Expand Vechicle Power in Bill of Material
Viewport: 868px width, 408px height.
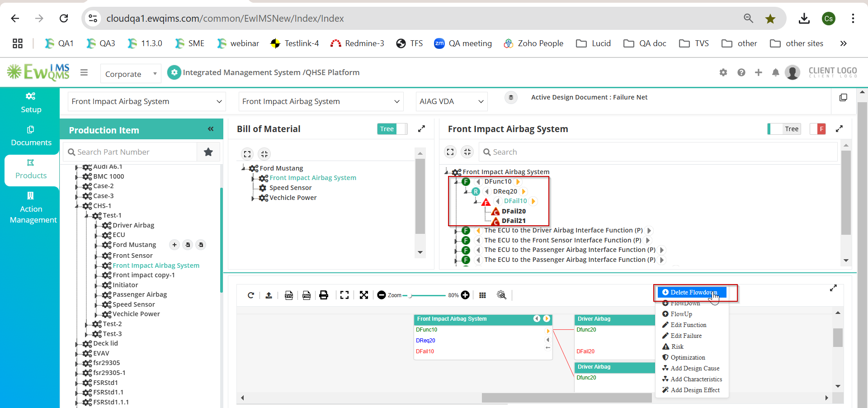pos(253,198)
